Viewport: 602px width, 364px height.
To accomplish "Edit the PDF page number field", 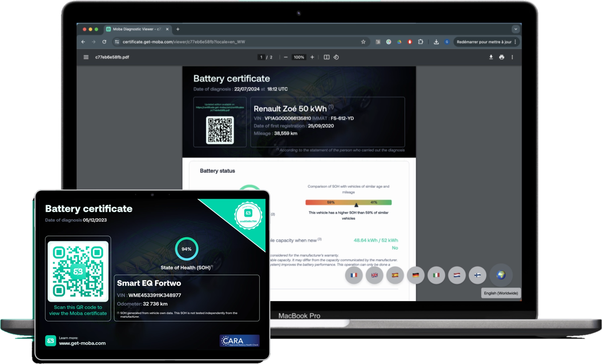I will 261,57.
